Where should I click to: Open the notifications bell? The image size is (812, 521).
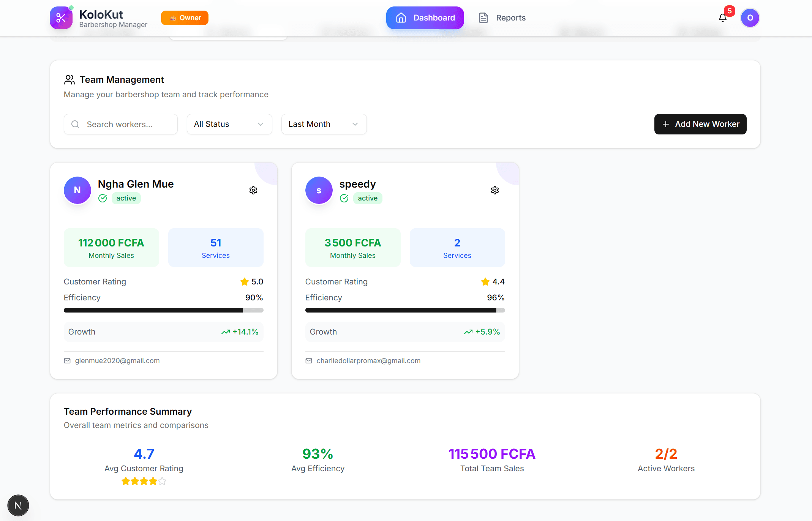click(722, 18)
